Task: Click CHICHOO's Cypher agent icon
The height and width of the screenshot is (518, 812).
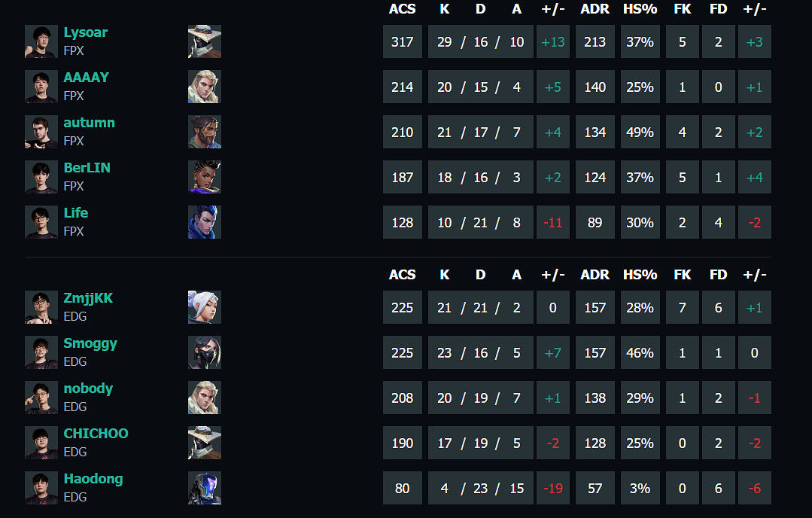Action: tap(204, 443)
